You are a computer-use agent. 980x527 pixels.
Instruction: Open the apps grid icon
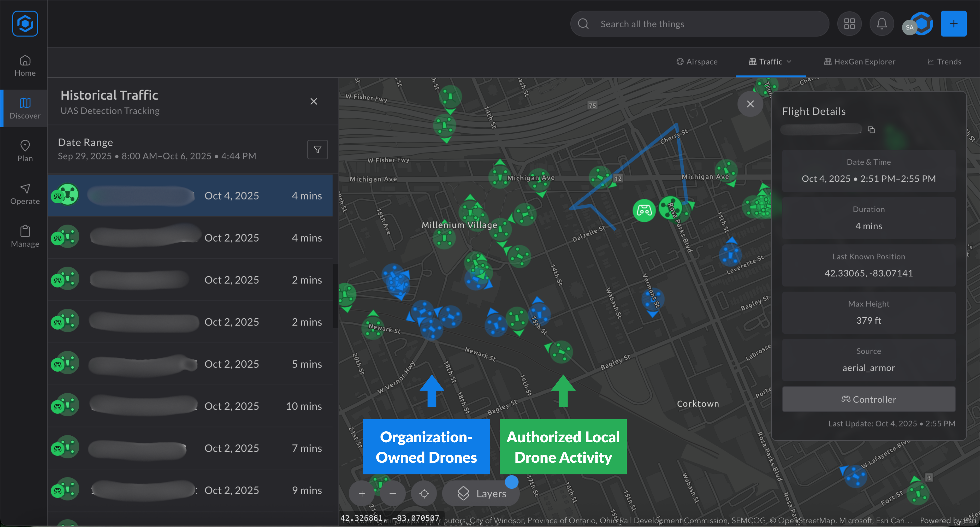click(849, 24)
